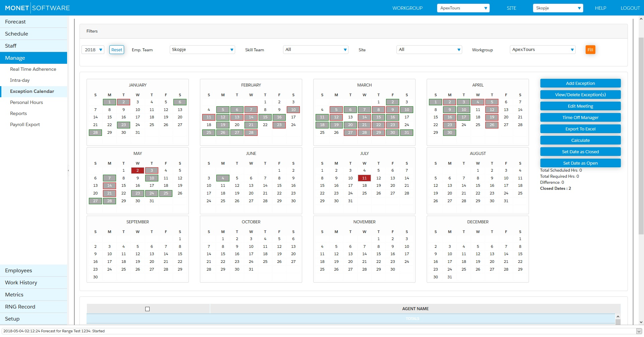
Task: Click the Monet Software logo
Action: click(x=37, y=8)
